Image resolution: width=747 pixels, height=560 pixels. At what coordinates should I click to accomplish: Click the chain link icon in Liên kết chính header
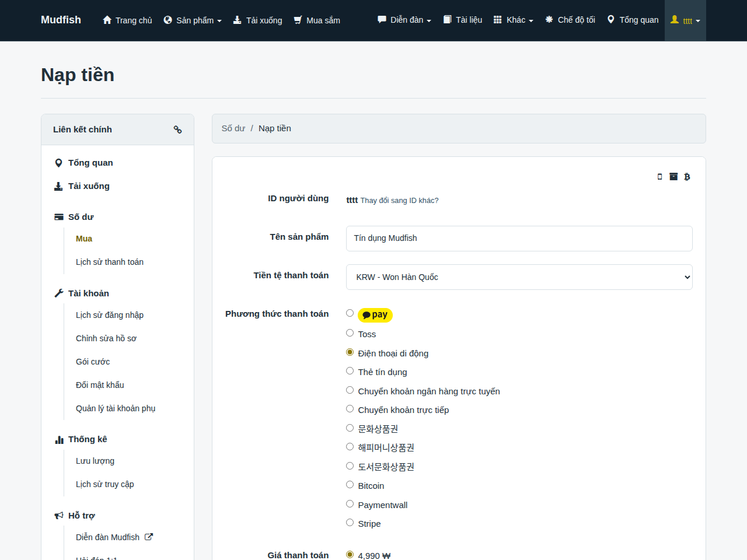178,129
